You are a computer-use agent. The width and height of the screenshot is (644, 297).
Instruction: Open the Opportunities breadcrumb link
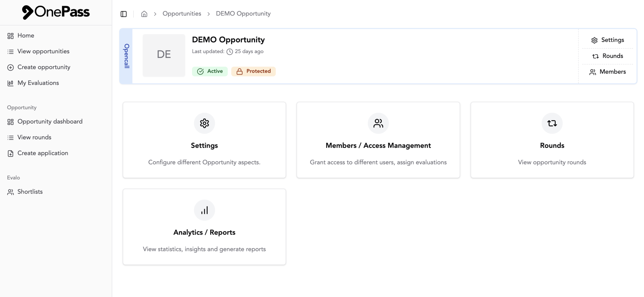(x=182, y=14)
